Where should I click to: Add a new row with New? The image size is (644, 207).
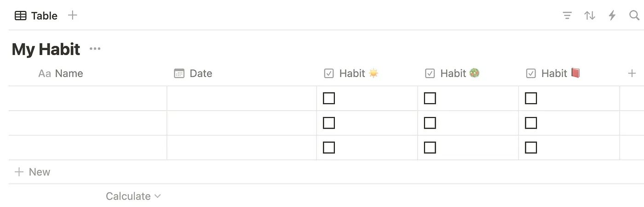(x=32, y=172)
